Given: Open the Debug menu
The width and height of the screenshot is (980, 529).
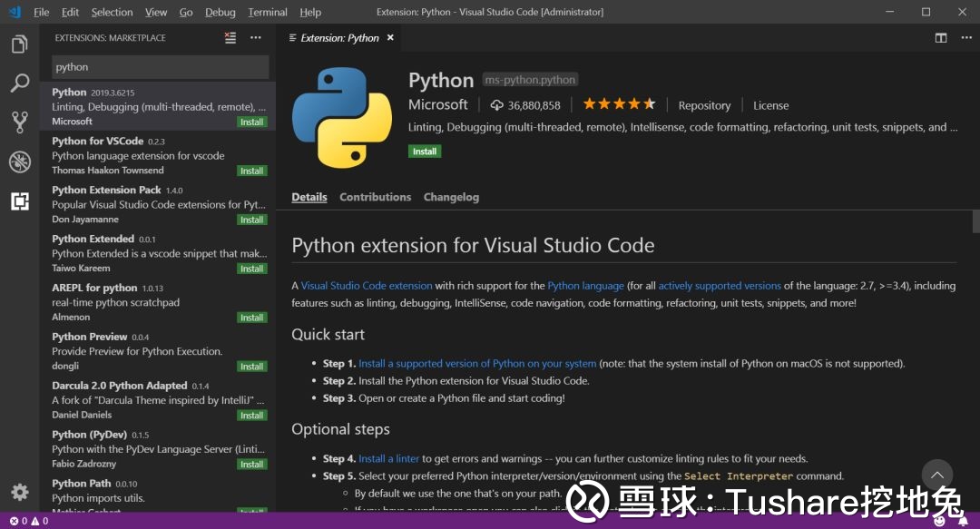Looking at the screenshot, I should [x=220, y=13].
